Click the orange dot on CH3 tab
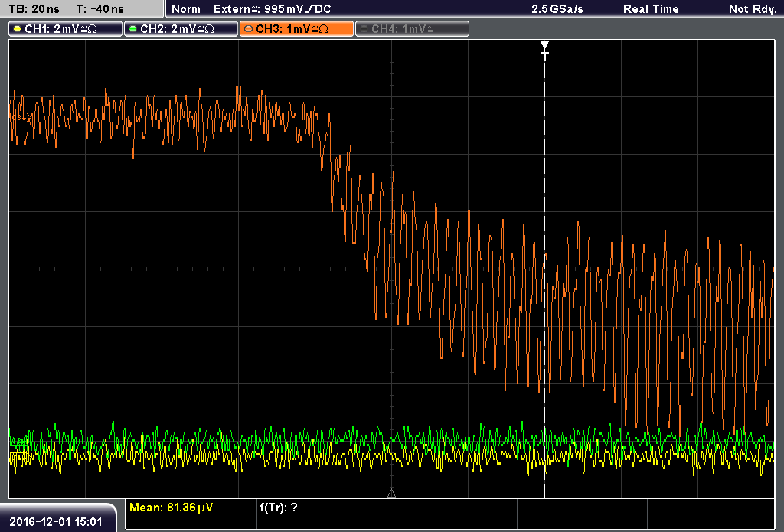 pyautogui.click(x=249, y=29)
